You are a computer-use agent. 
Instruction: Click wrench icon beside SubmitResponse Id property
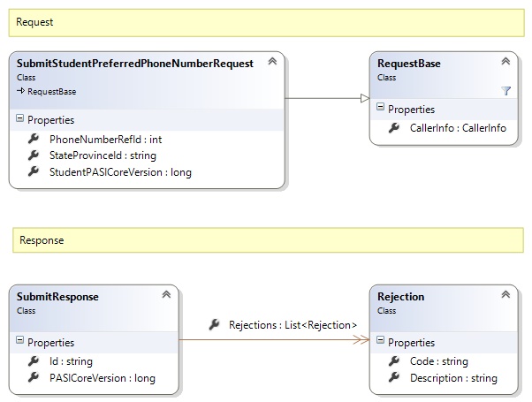[x=33, y=361]
